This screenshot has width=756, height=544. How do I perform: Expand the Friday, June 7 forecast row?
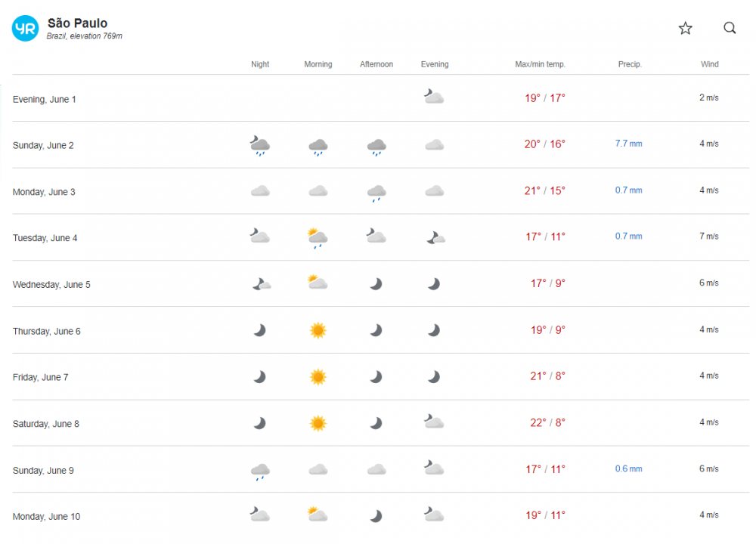[41, 377]
